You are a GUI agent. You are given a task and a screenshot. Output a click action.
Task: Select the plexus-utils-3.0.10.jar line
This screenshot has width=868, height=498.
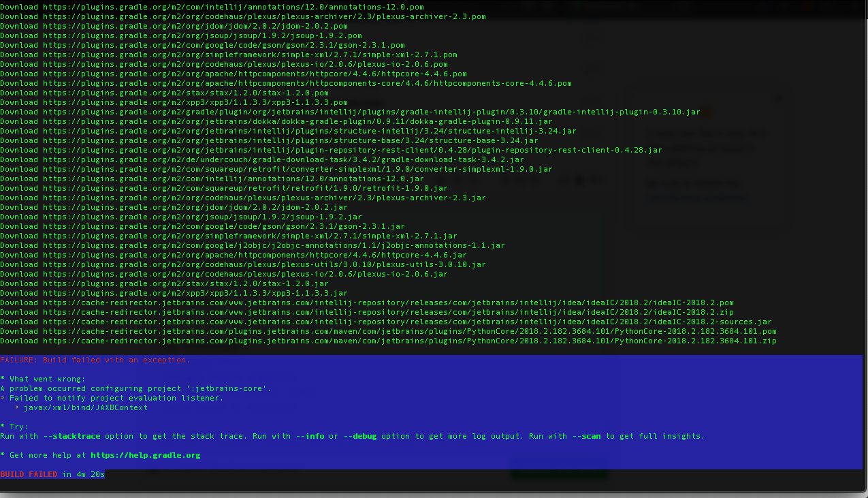click(x=243, y=264)
